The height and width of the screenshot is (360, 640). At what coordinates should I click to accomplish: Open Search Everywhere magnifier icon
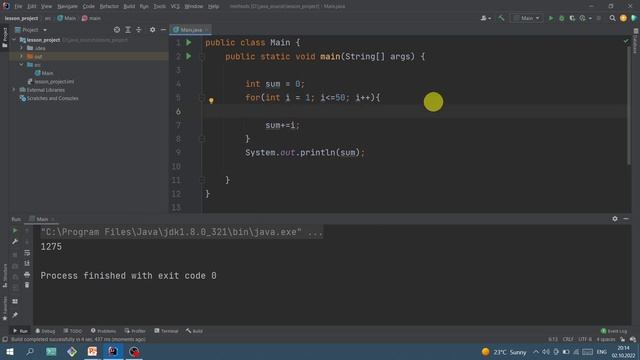click(x=612, y=18)
